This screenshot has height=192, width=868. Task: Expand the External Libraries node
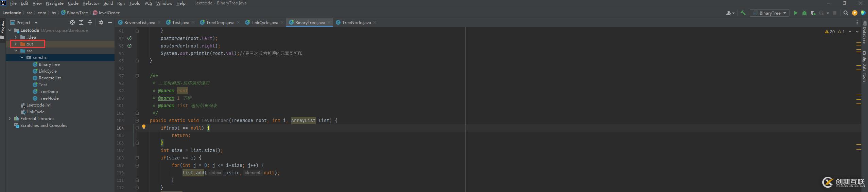10,119
